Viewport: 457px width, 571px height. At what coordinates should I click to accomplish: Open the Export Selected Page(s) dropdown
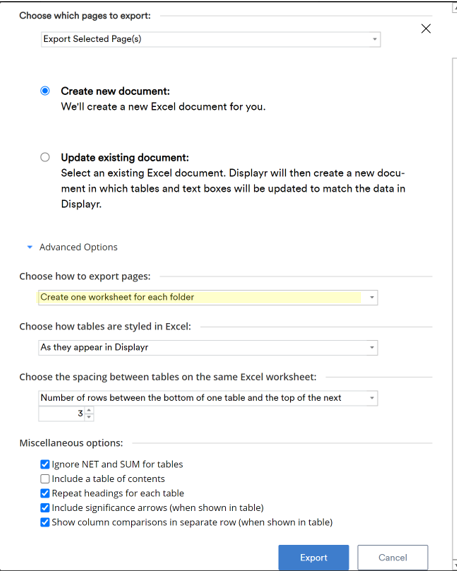click(x=211, y=39)
